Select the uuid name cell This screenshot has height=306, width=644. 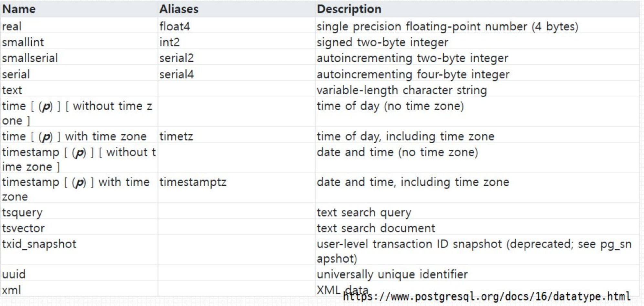click(x=14, y=274)
